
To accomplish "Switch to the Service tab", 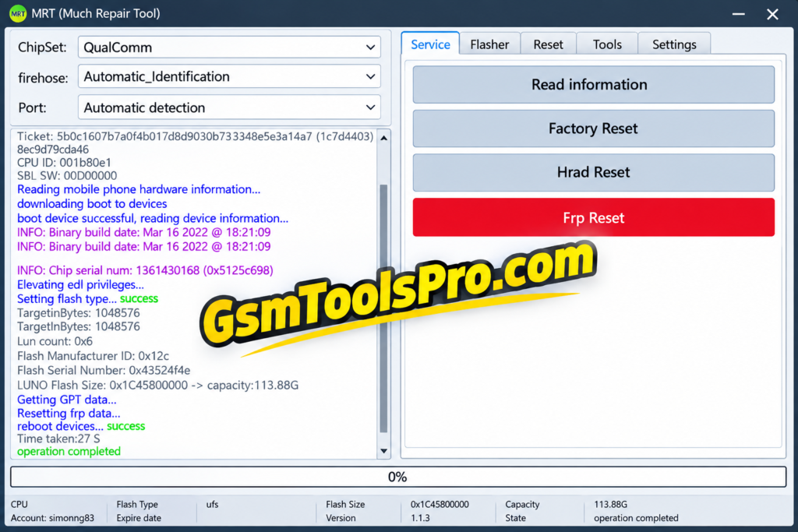I will [430, 44].
